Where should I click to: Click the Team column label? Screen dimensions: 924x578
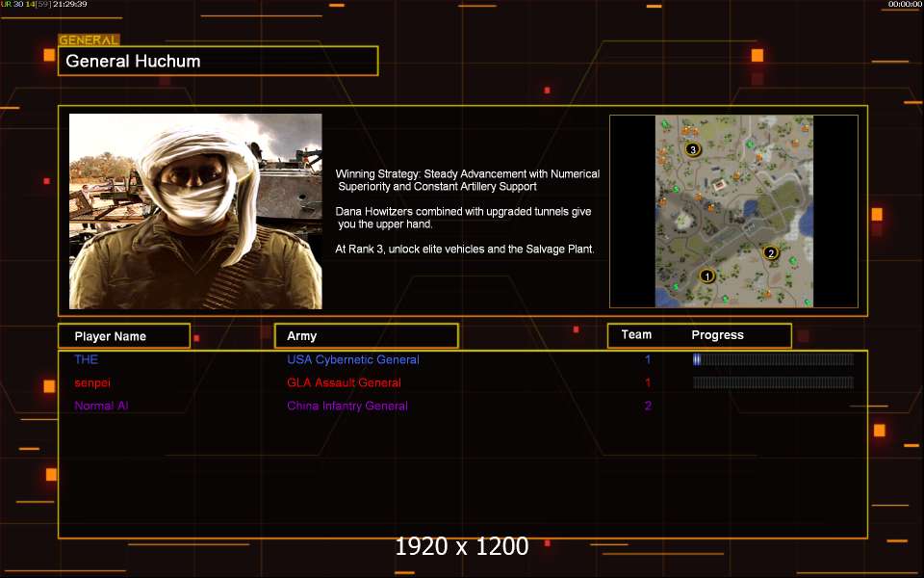tap(636, 334)
